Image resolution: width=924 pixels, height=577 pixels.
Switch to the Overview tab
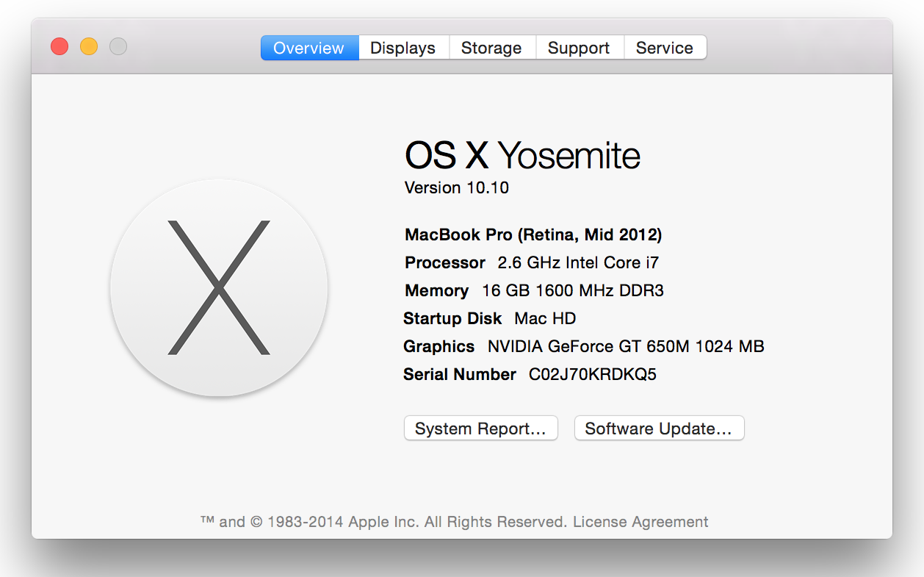tap(309, 48)
